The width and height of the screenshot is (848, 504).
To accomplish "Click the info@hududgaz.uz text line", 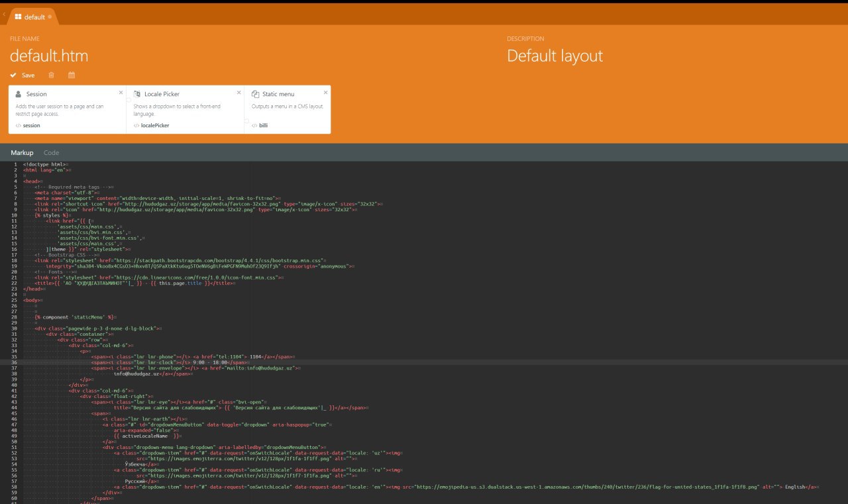I will pos(151,374).
